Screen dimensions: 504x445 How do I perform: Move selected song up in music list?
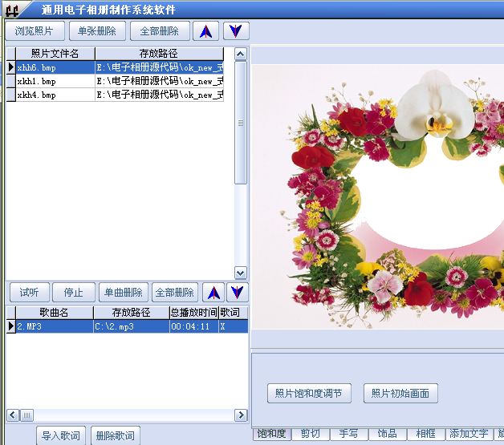point(213,293)
